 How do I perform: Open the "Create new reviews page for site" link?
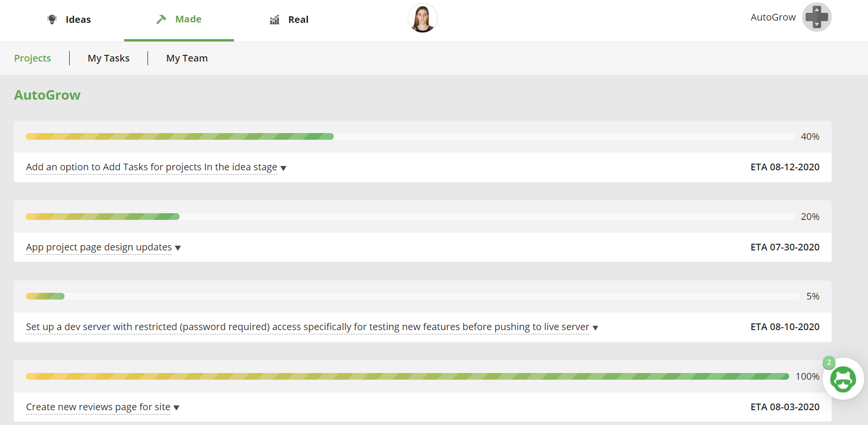coord(98,407)
